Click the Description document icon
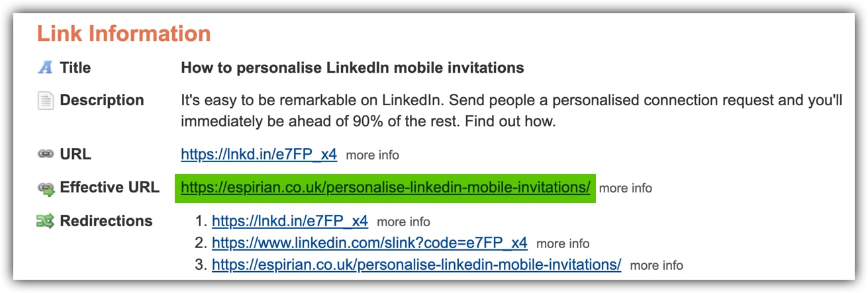The height and width of the screenshot is (293, 868). [44, 101]
